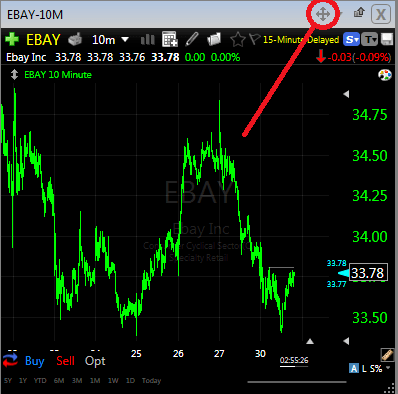Click the 02:55:26 countdown progress bar
The height and width of the screenshot is (394, 398).
pos(294,366)
